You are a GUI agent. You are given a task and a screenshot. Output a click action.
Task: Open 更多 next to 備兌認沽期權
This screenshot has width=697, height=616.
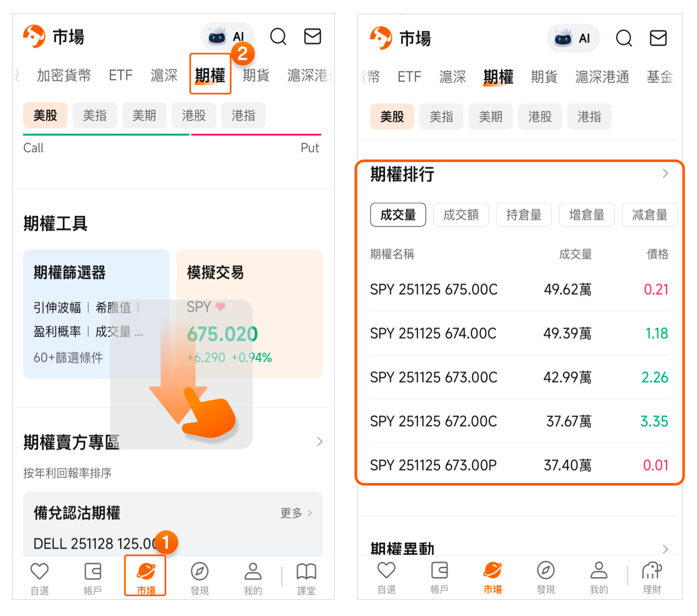pyautogui.click(x=296, y=513)
